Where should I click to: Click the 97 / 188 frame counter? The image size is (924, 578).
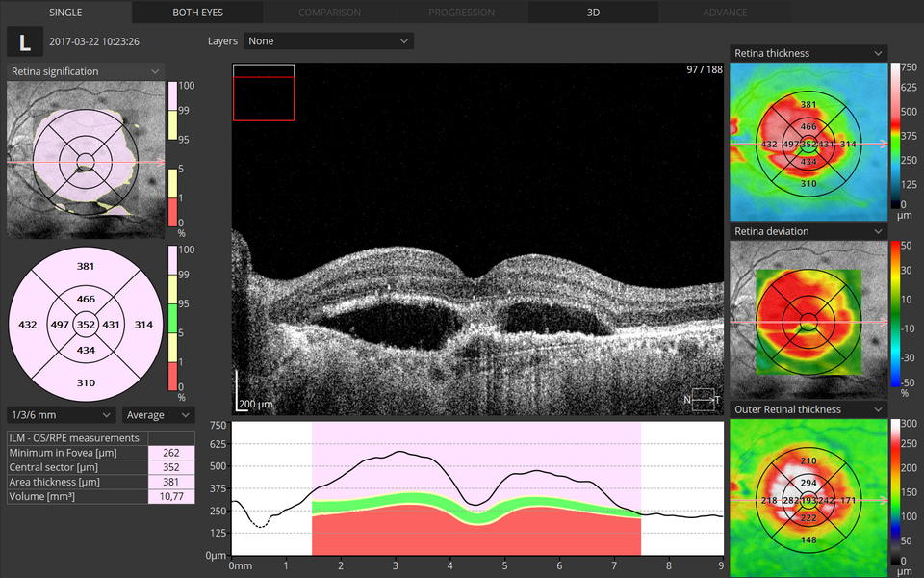click(704, 70)
